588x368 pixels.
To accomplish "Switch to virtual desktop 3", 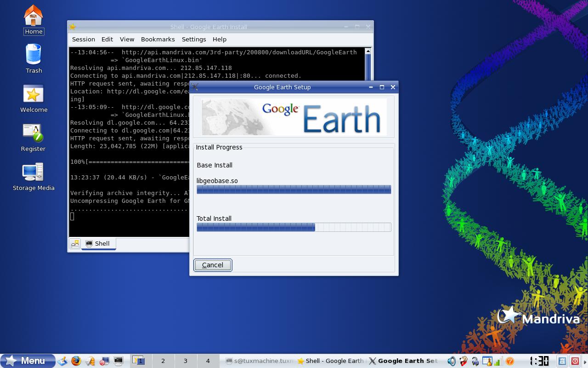I will [185, 361].
